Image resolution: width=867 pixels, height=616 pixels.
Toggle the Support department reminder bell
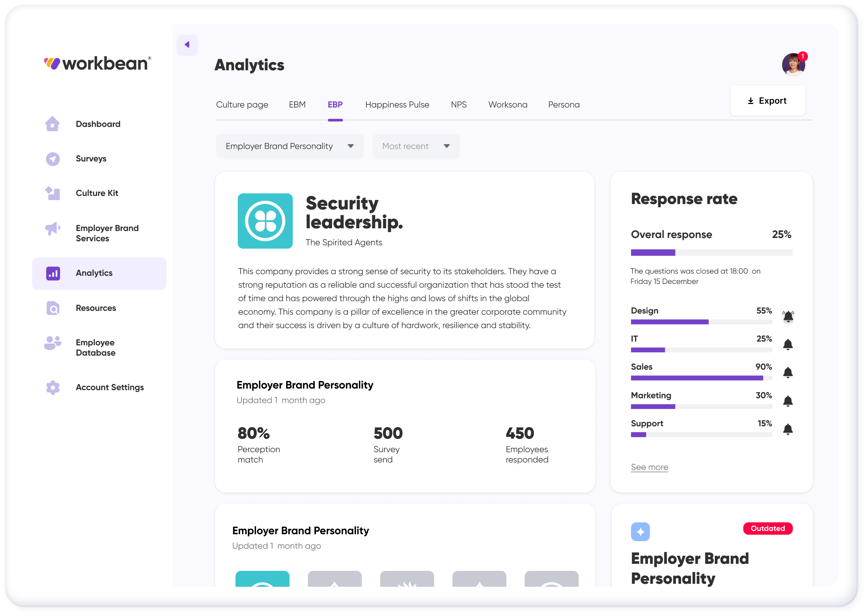coord(788,429)
